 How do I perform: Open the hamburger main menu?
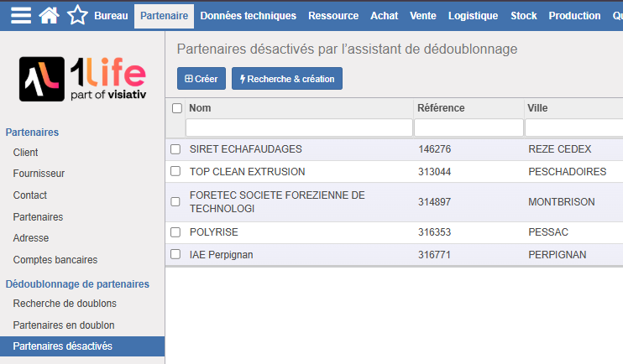point(21,15)
